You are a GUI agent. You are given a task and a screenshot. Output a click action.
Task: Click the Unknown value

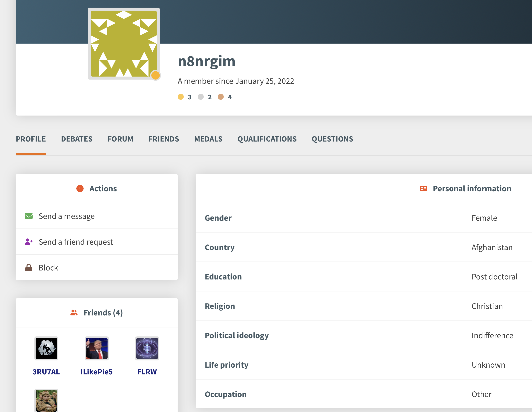(x=488, y=365)
